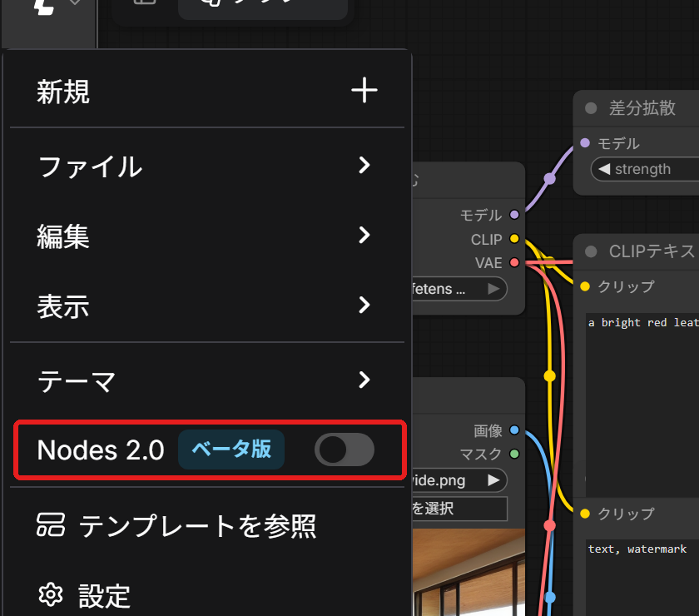
Task: Click the red VAE output socket
Action: 514,262
